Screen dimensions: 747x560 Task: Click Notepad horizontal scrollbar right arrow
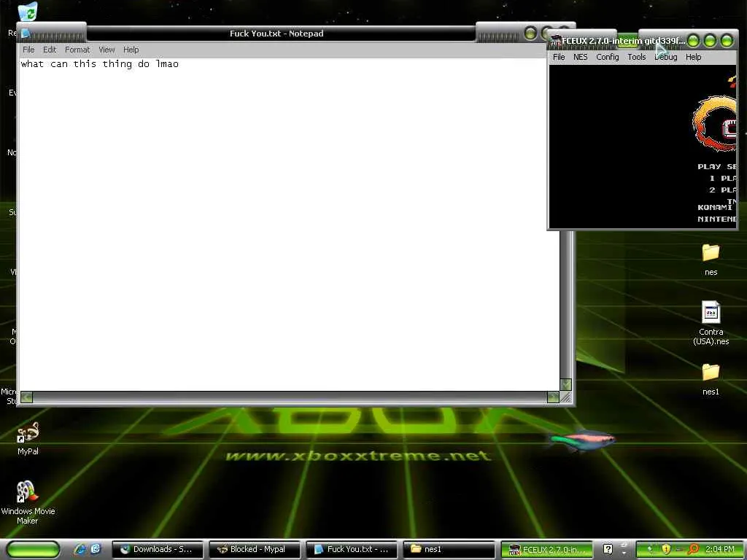pos(553,397)
